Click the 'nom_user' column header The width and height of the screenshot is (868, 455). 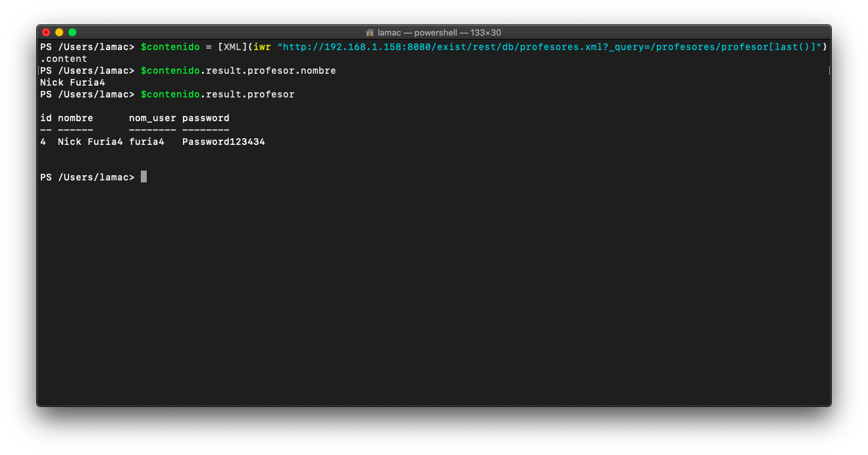(x=152, y=118)
